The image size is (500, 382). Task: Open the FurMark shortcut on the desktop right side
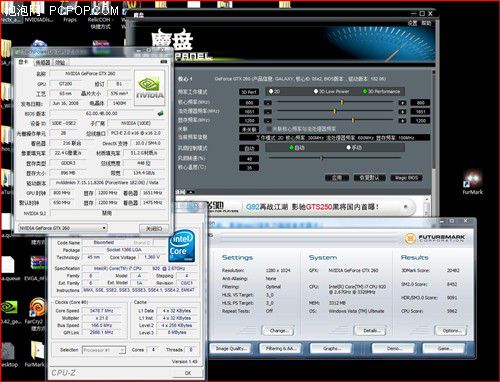[472, 182]
